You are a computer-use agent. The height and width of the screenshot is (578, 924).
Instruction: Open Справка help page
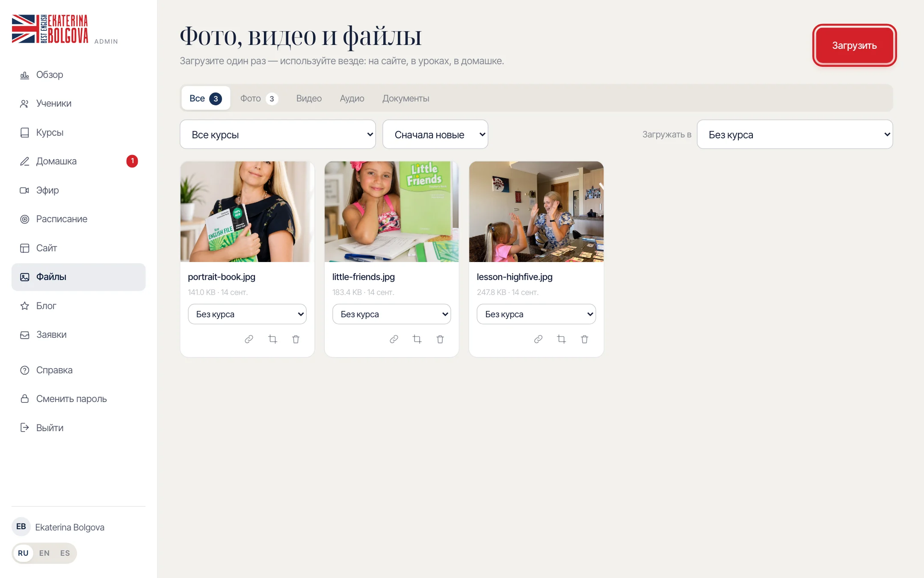[x=78, y=370]
